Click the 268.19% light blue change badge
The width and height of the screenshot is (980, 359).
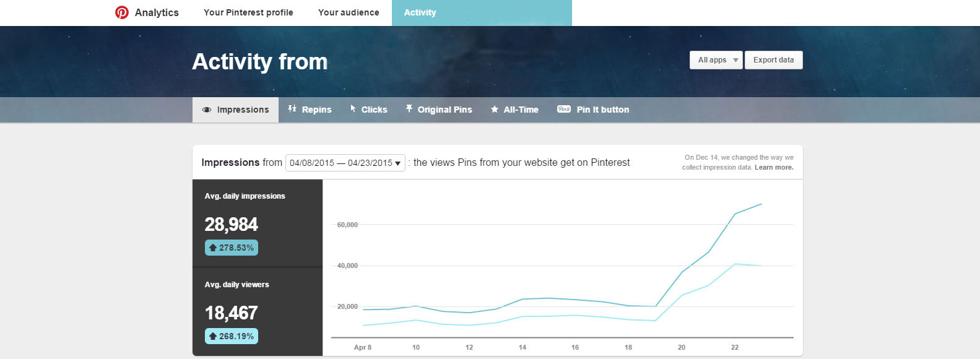[232, 336]
